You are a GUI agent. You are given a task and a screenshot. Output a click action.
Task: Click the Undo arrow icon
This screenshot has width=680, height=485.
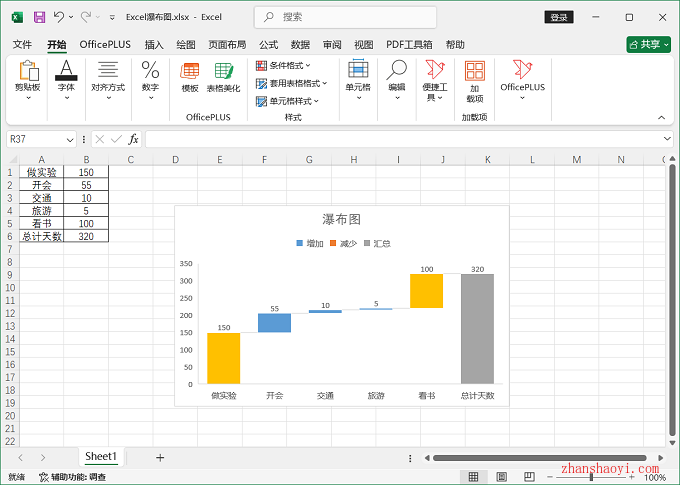point(59,17)
